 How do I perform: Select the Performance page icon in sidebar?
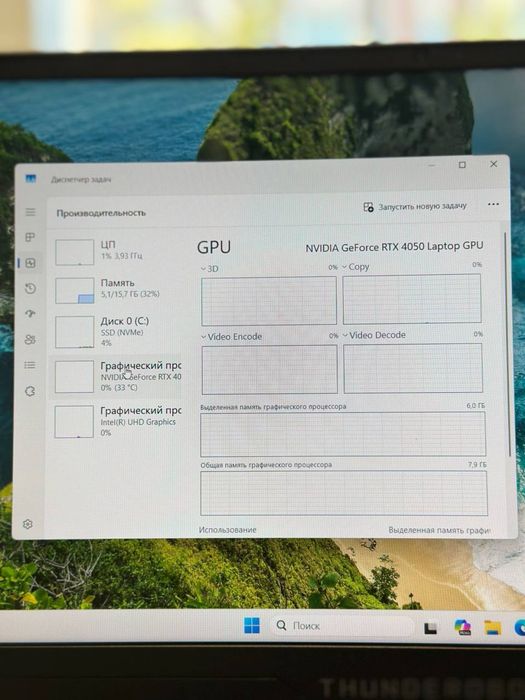[x=30, y=263]
